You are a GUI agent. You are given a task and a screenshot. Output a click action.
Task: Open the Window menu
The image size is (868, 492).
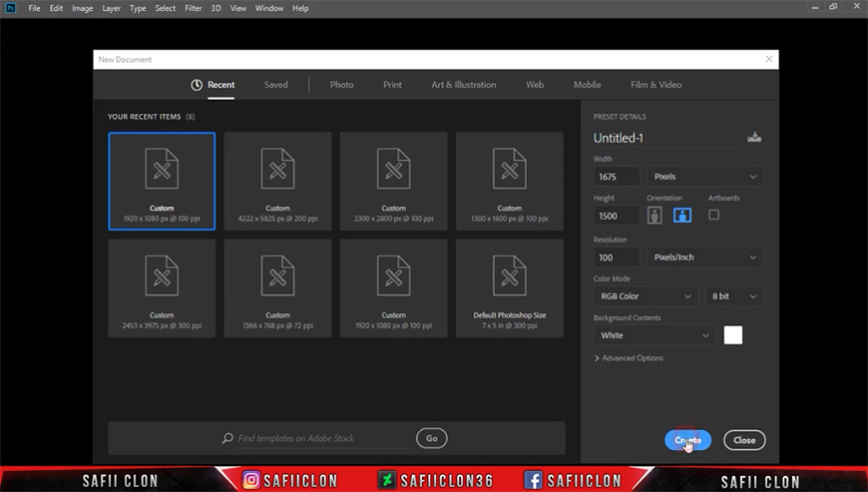[x=269, y=8]
